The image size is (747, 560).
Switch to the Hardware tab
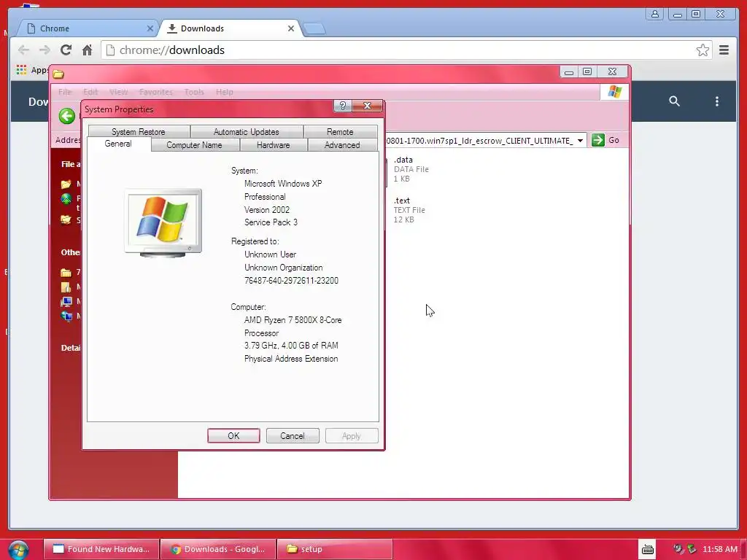[274, 145]
